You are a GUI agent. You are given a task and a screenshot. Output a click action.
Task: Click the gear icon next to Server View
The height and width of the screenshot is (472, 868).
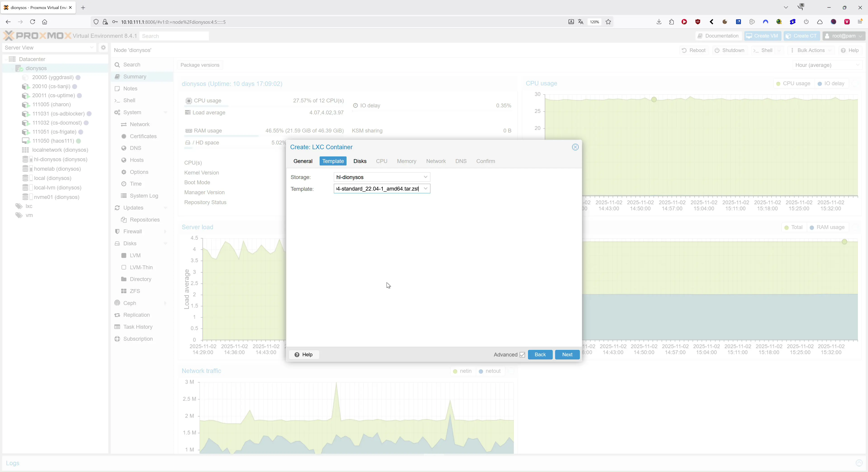[x=103, y=47]
